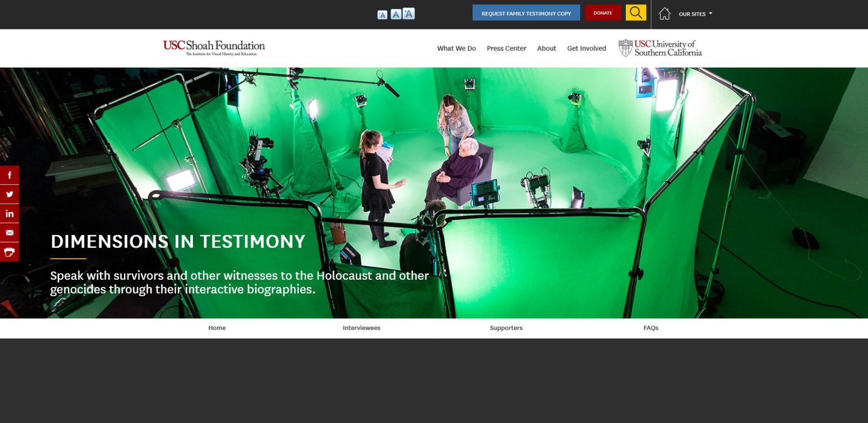Select the largest text size icon
The height and width of the screenshot is (423, 868).
coord(408,14)
